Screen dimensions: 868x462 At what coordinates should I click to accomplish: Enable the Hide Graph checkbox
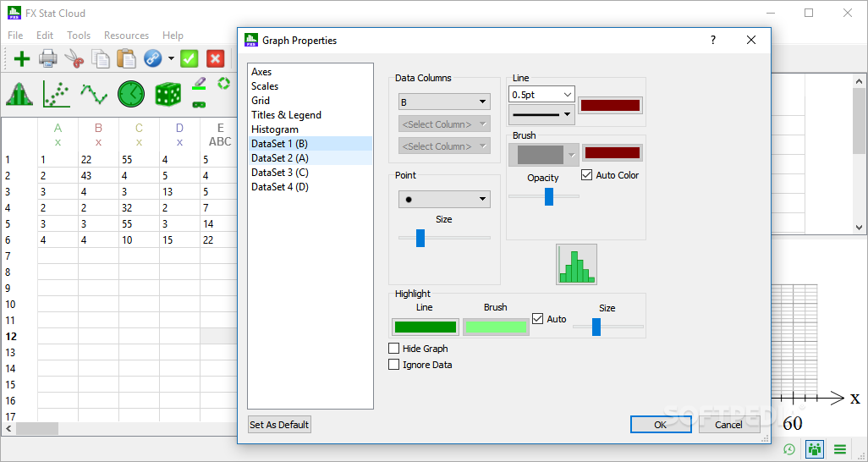[393, 349]
